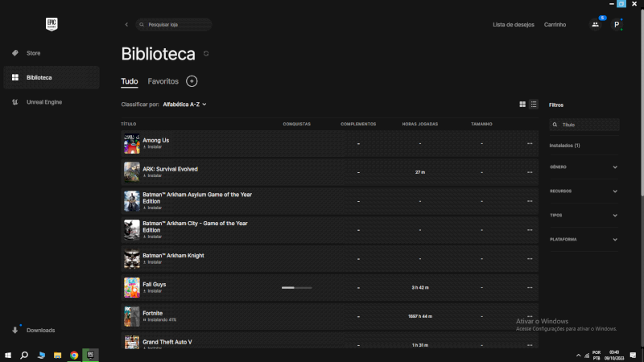The width and height of the screenshot is (644, 362).
Task: Open the Alfabética A-Z sort dropdown
Action: pyautogui.click(x=184, y=105)
